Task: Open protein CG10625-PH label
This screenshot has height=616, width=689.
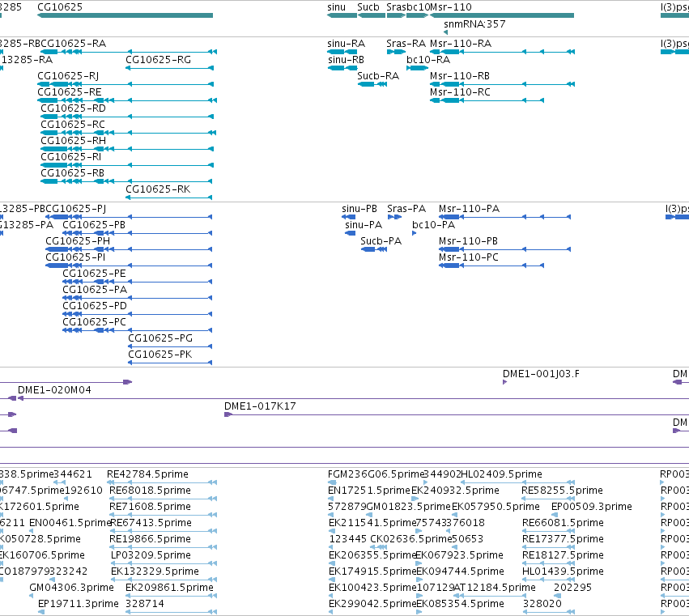Action: point(78,241)
